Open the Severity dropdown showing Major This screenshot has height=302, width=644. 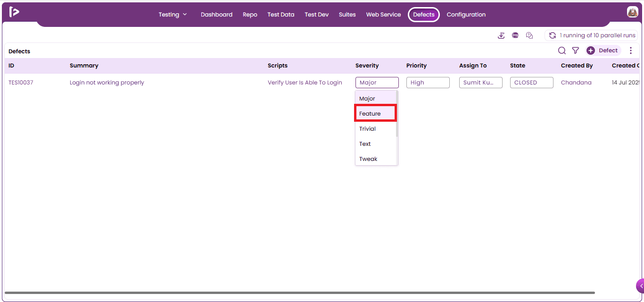coord(377,83)
